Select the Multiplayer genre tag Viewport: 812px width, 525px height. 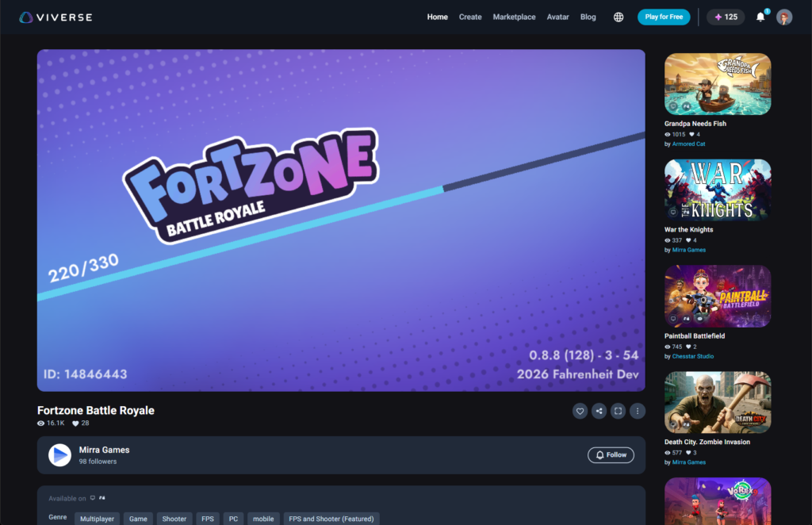[x=98, y=519]
